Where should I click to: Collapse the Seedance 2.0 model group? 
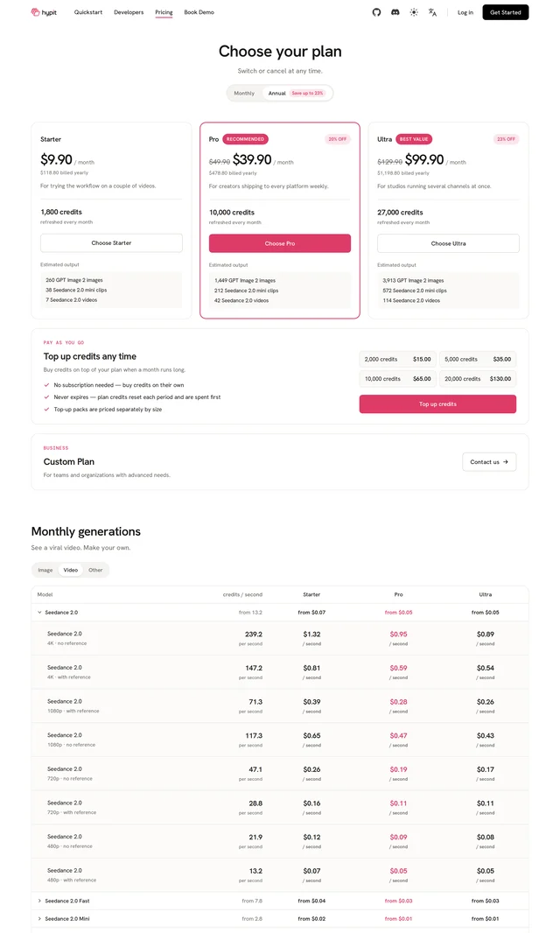[40, 613]
